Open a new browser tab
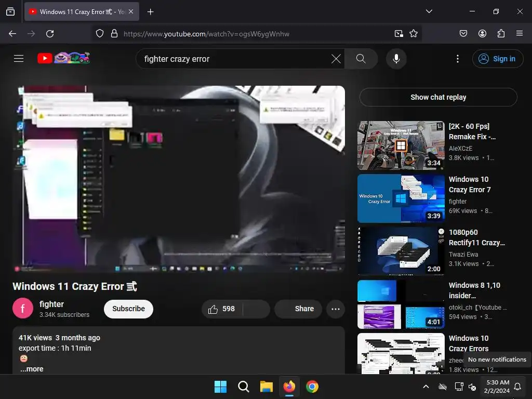532x399 pixels. 150,12
